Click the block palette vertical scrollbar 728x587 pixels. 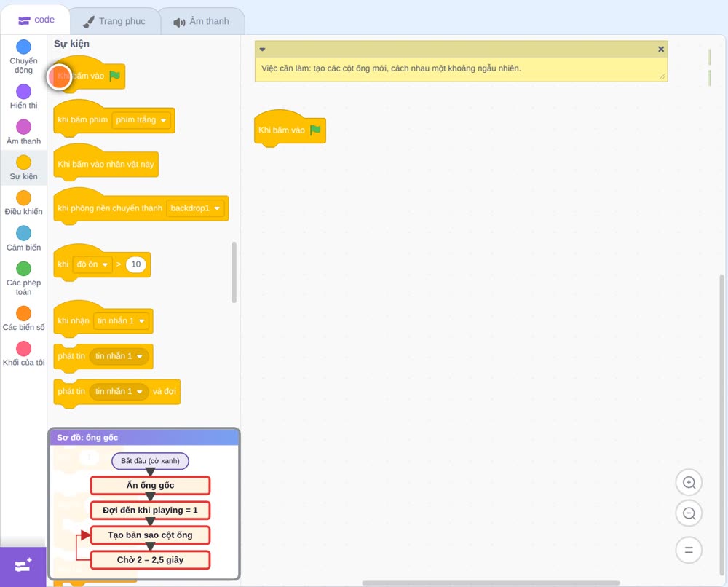click(x=234, y=272)
